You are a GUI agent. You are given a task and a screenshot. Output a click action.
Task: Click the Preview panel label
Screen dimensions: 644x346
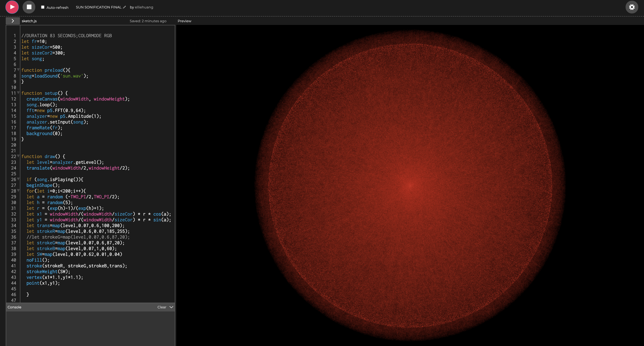tap(184, 21)
